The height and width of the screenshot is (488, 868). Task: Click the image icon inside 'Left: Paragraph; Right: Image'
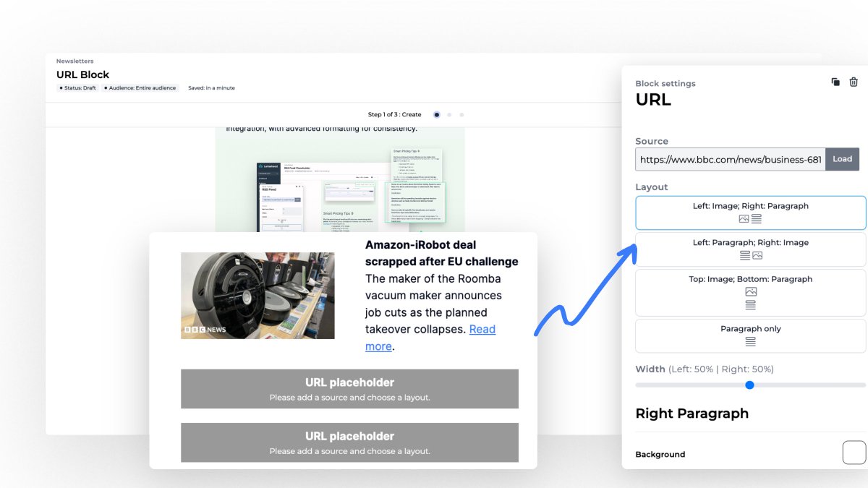pyautogui.click(x=757, y=254)
